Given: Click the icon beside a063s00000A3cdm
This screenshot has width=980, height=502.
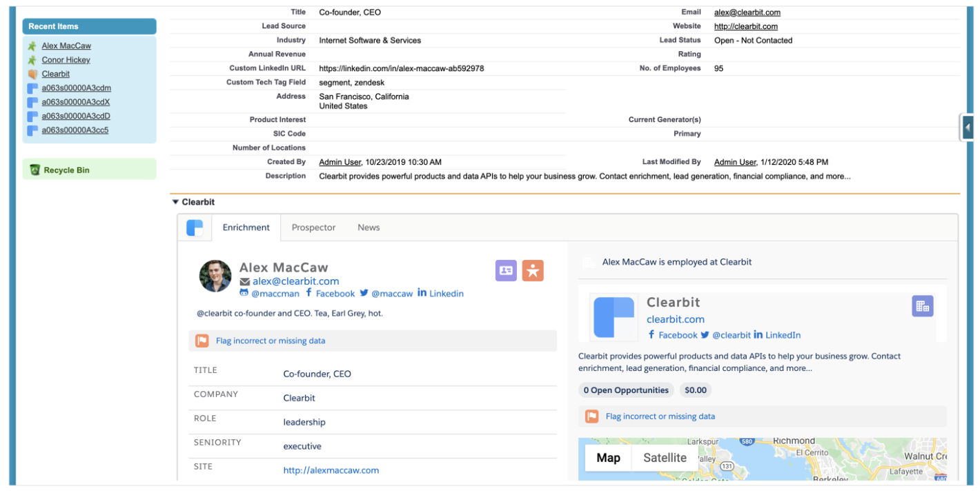Looking at the screenshot, I should tap(32, 88).
